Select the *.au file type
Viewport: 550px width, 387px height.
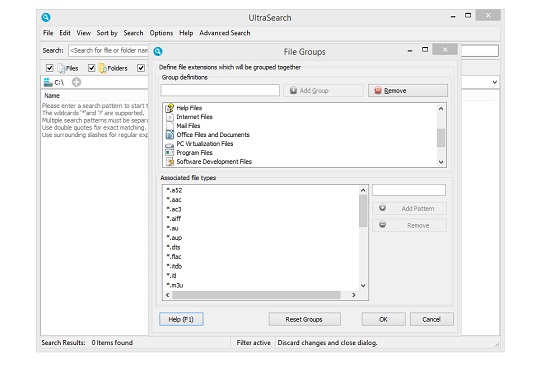[173, 228]
